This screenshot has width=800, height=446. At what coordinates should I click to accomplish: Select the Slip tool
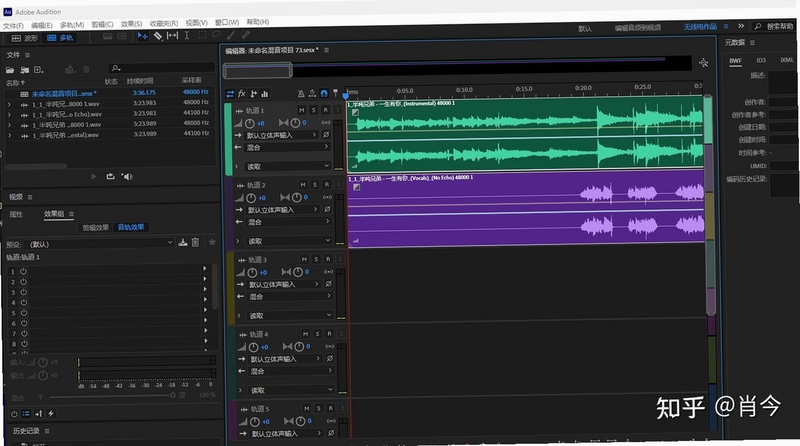pyautogui.click(x=172, y=35)
